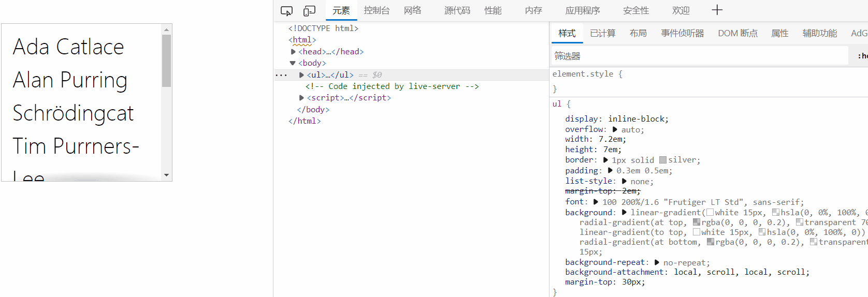Viewport: 868px width, 297px height.
Task: Select the closing </body> tag row
Action: pyautogui.click(x=313, y=110)
